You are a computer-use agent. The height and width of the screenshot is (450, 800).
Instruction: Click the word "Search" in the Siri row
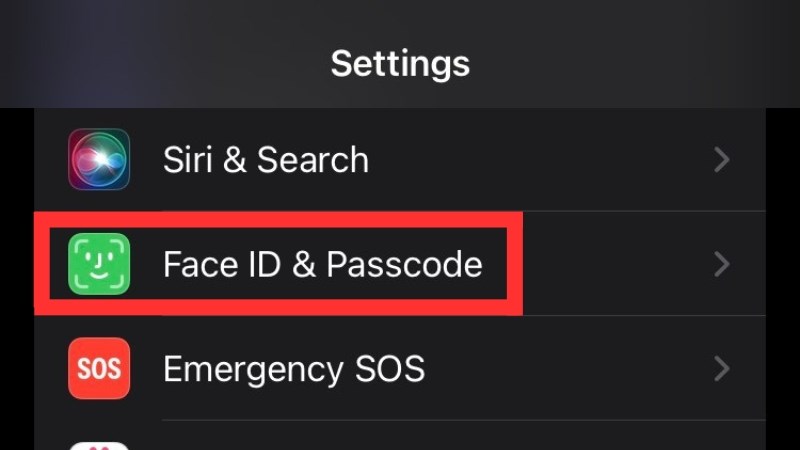pyautogui.click(x=312, y=160)
